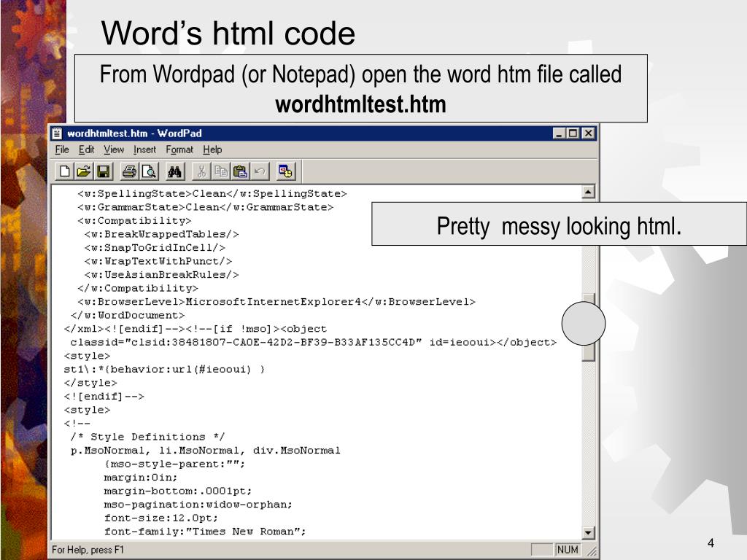Click the Cut scissors icon
This screenshot has height=560, width=747.
pyautogui.click(x=201, y=171)
